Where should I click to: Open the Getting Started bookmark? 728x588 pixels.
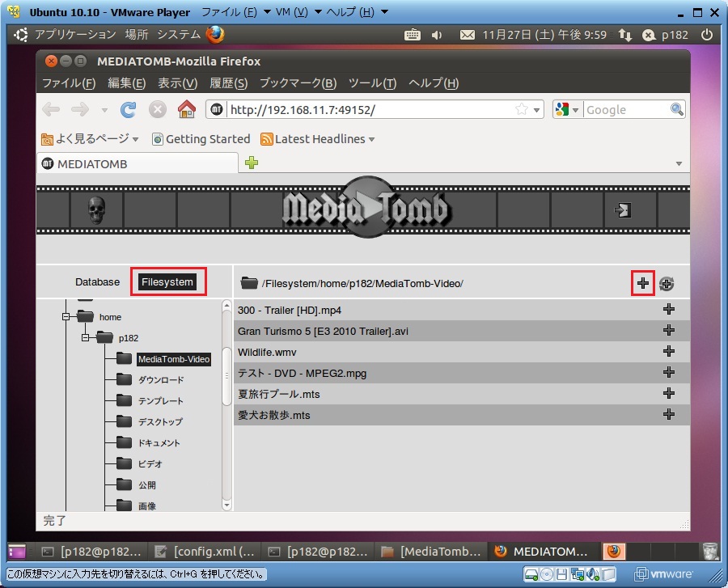point(201,139)
